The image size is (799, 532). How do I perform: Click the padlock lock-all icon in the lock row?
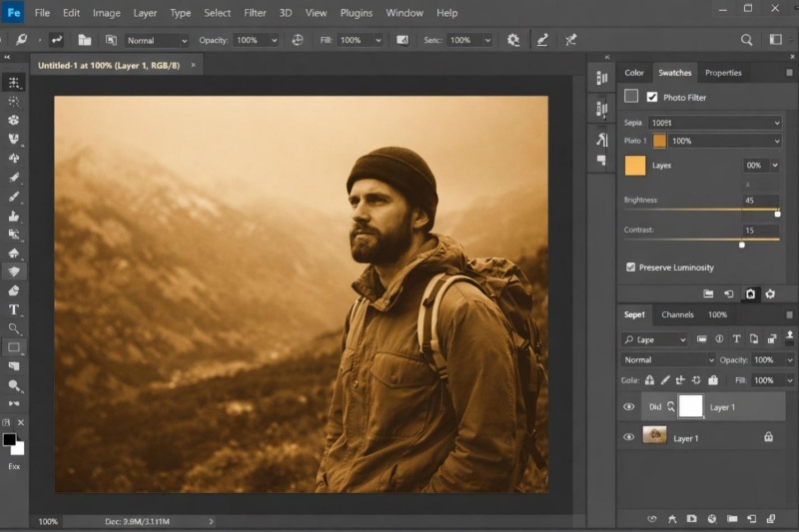click(x=713, y=379)
